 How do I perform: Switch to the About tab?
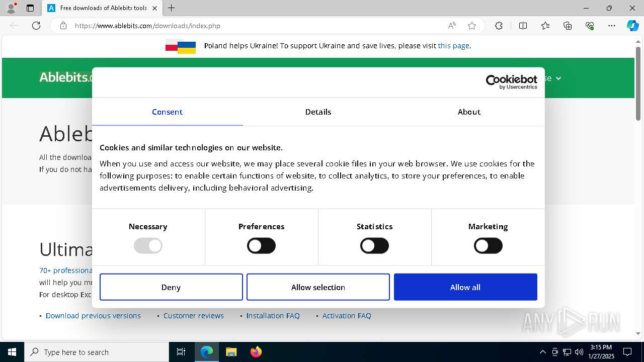pos(469,112)
